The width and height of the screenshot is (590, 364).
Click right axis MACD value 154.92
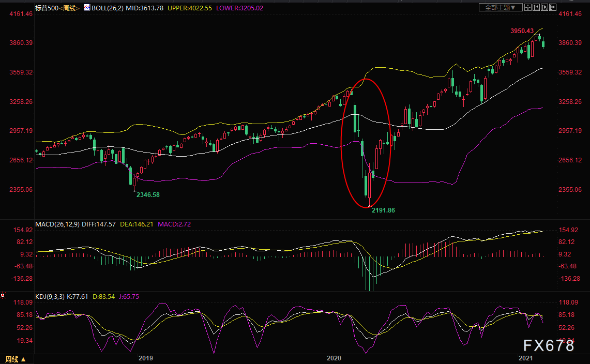click(569, 230)
